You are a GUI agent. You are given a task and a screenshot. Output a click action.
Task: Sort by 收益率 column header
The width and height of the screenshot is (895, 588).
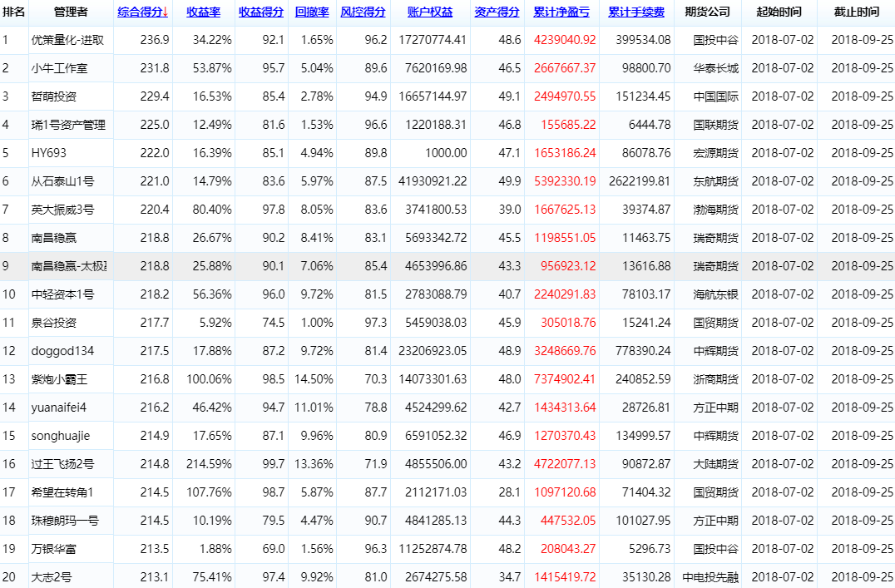click(x=203, y=12)
